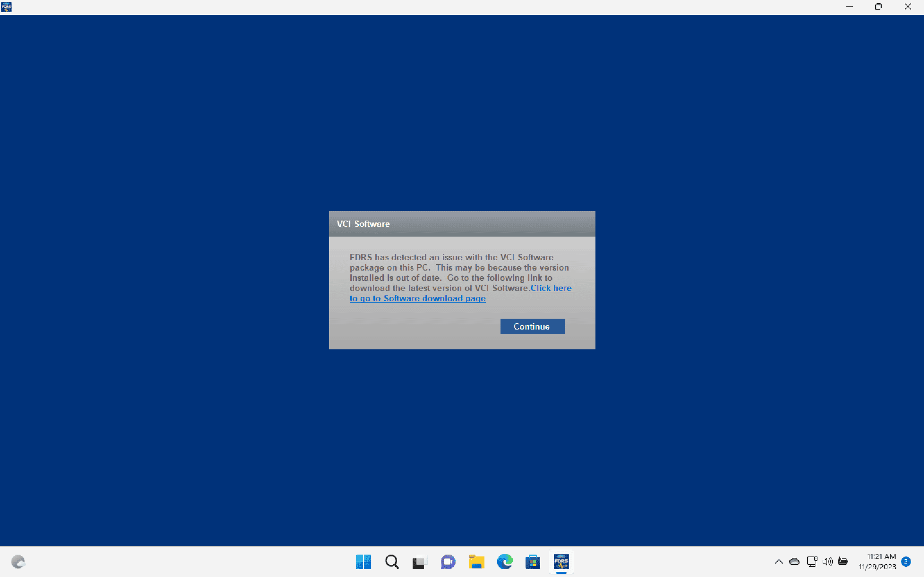This screenshot has height=577, width=924.
Task: Open Microsoft Store from taskbar
Action: 533,562
